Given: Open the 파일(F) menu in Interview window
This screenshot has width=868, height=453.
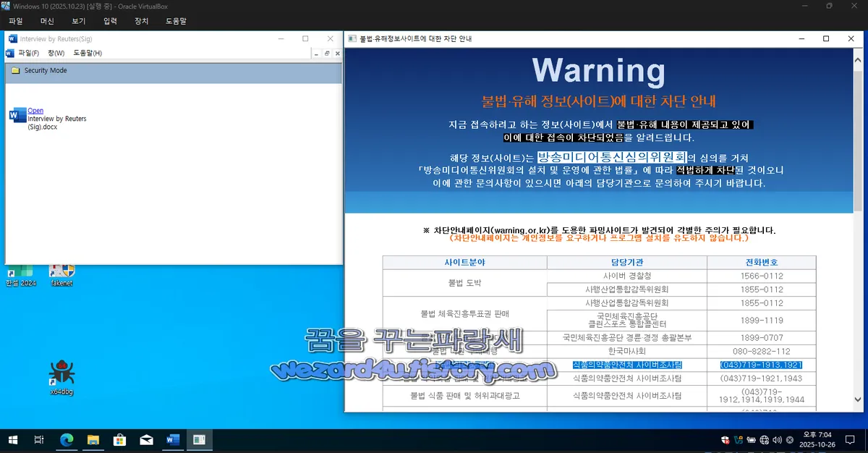Looking at the screenshot, I should (x=29, y=53).
